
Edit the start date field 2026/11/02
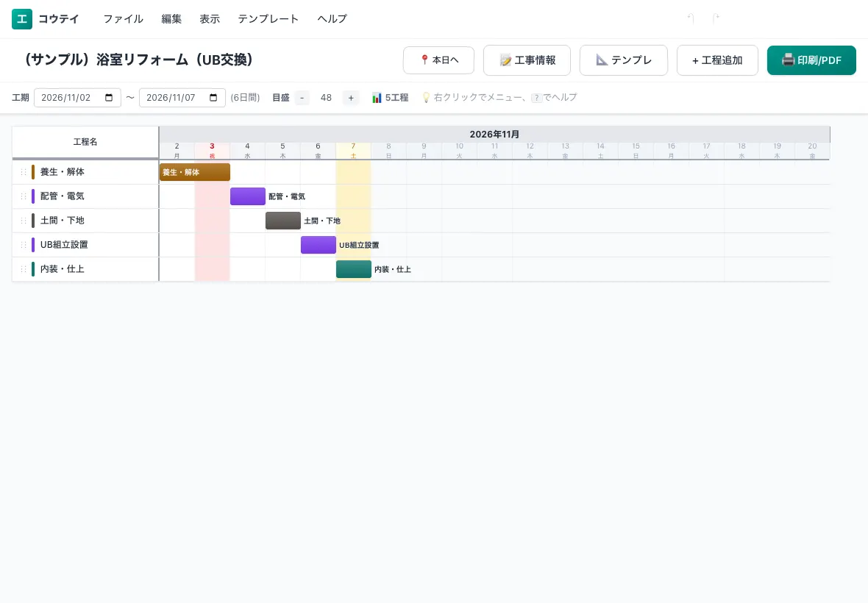[x=77, y=97]
